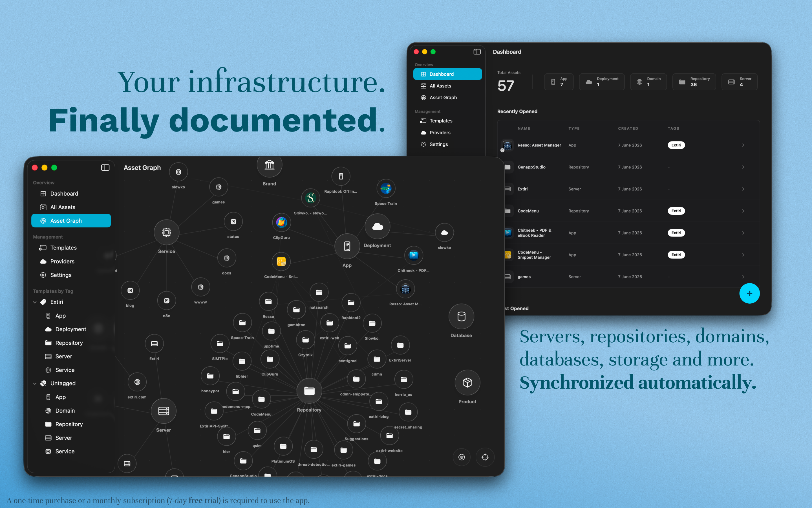Image resolution: width=812 pixels, height=508 pixels.
Task: Click the n8n service node
Action: (x=167, y=301)
